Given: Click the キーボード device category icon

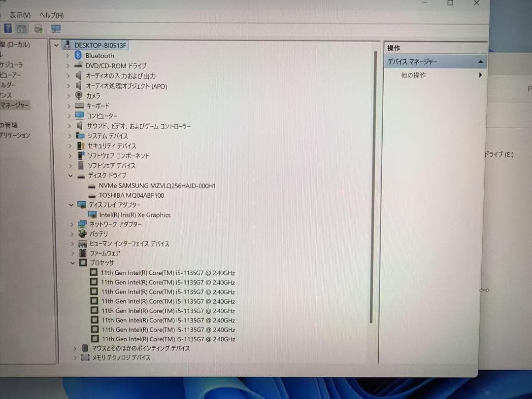Looking at the screenshot, I should point(80,106).
